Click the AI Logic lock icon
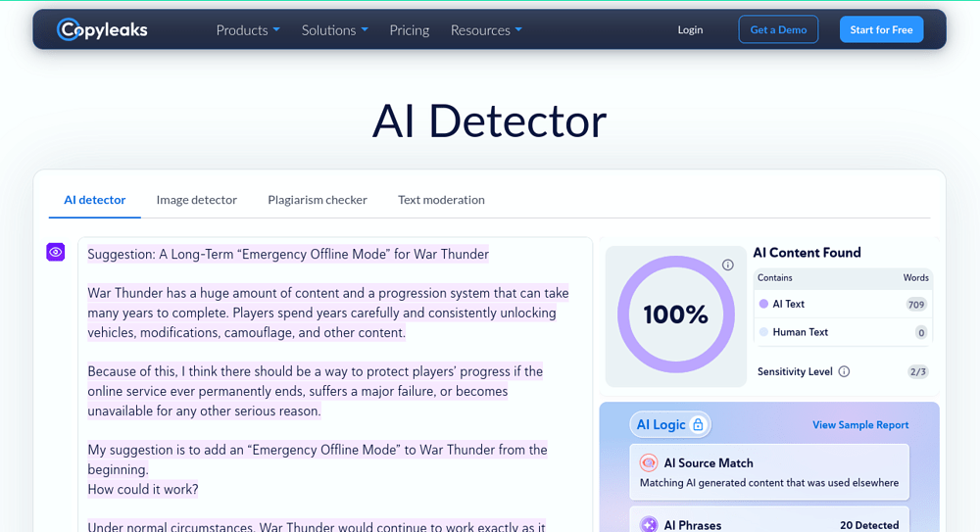The height and width of the screenshot is (532, 980). tap(698, 425)
